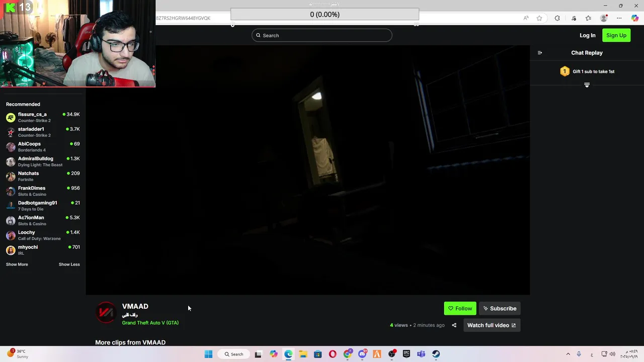Open Microsoft Store from the taskbar
The height and width of the screenshot is (362, 644).
(318, 354)
